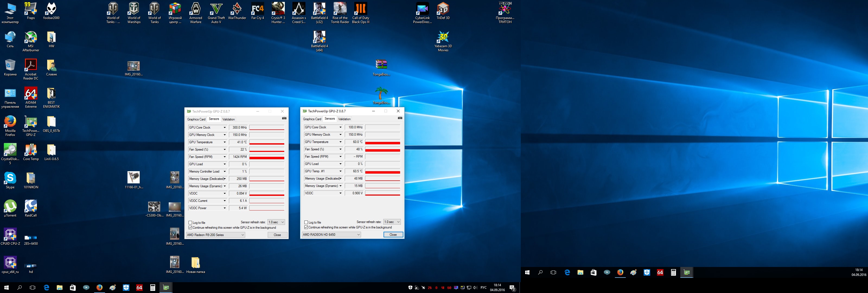868x293 pixels.
Task: Uncheck Continue refreshing in HD 6450 window
Action: click(x=306, y=227)
